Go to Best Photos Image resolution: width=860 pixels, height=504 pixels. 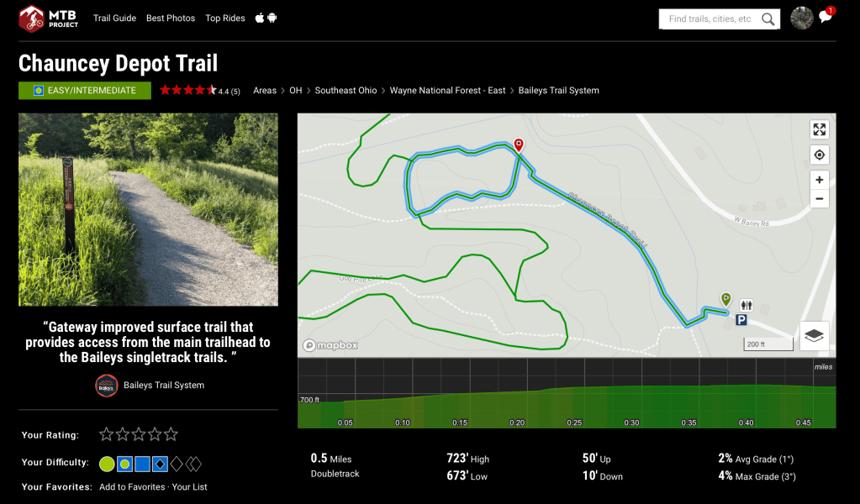coord(171,18)
